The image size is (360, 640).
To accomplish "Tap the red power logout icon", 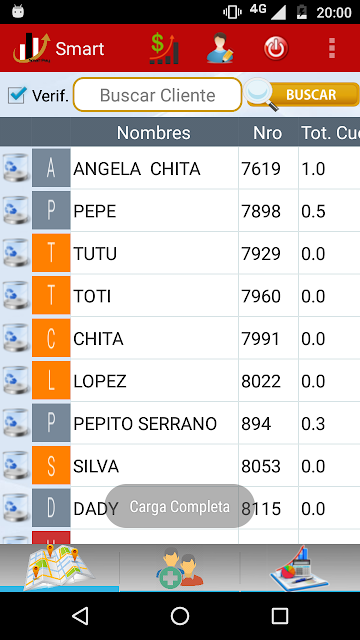I will (276, 48).
